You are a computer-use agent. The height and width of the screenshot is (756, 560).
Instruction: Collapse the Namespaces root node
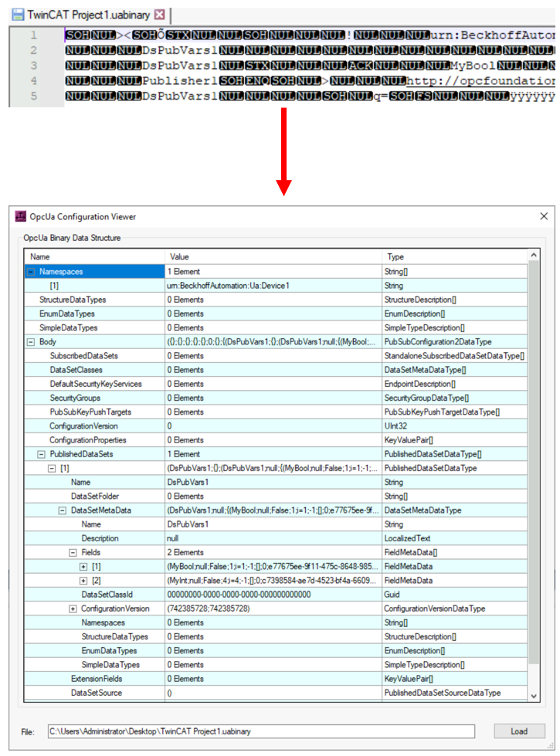pyautogui.click(x=31, y=272)
